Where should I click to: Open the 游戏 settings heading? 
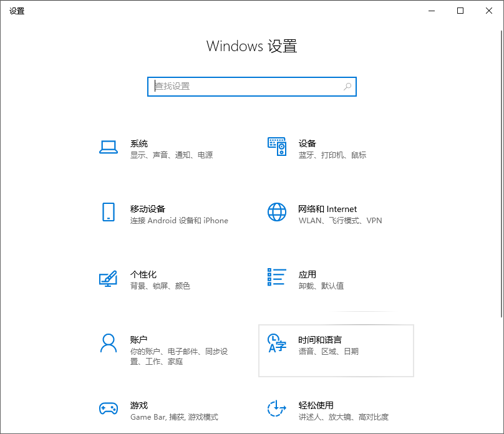point(139,405)
